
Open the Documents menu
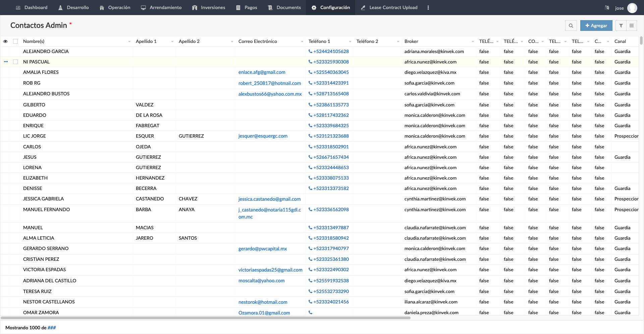pos(284,7)
